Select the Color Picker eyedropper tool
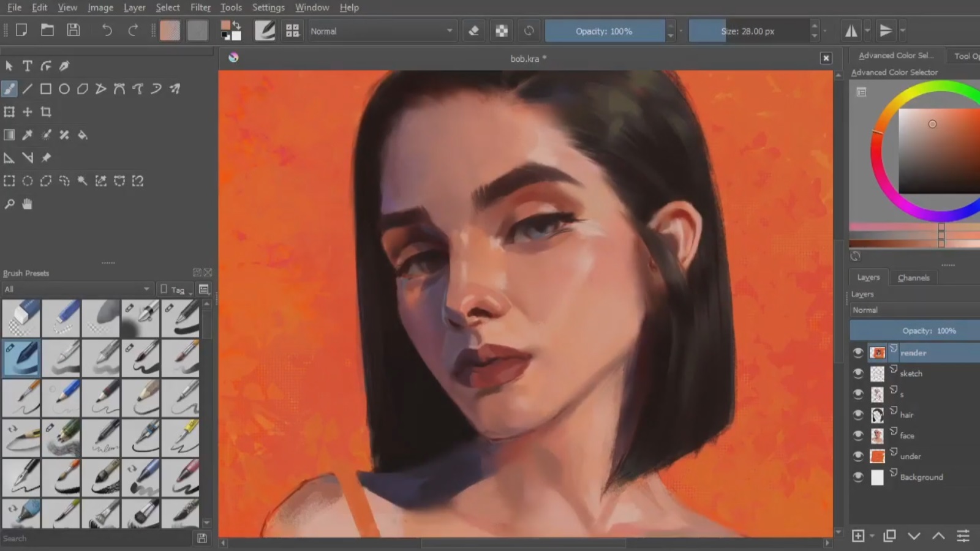This screenshot has width=980, height=551. pyautogui.click(x=28, y=135)
